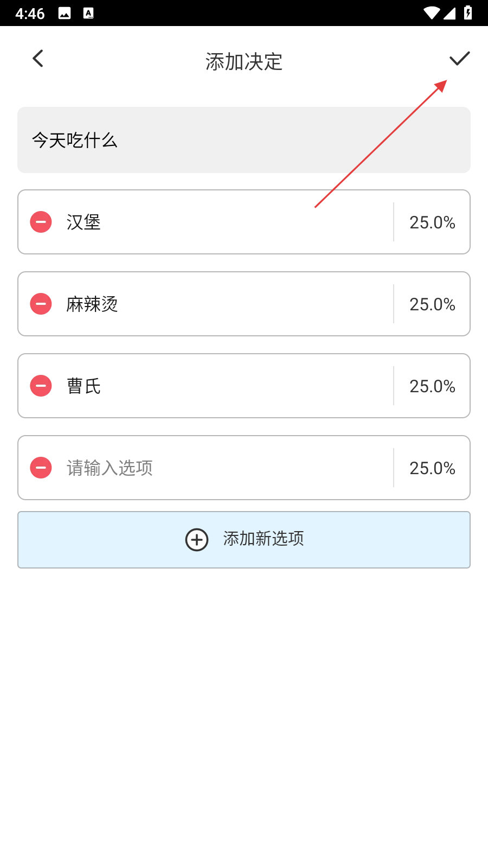Image resolution: width=488 pixels, height=868 pixels.
Task: Delete the 麻辣烫 option
Action: [41, 304]
